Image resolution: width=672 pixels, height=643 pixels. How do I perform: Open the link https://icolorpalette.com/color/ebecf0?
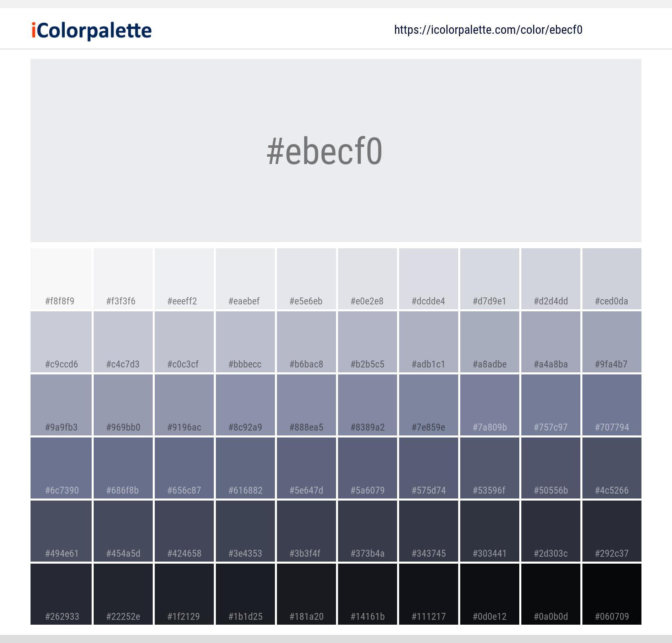point(488,30)
